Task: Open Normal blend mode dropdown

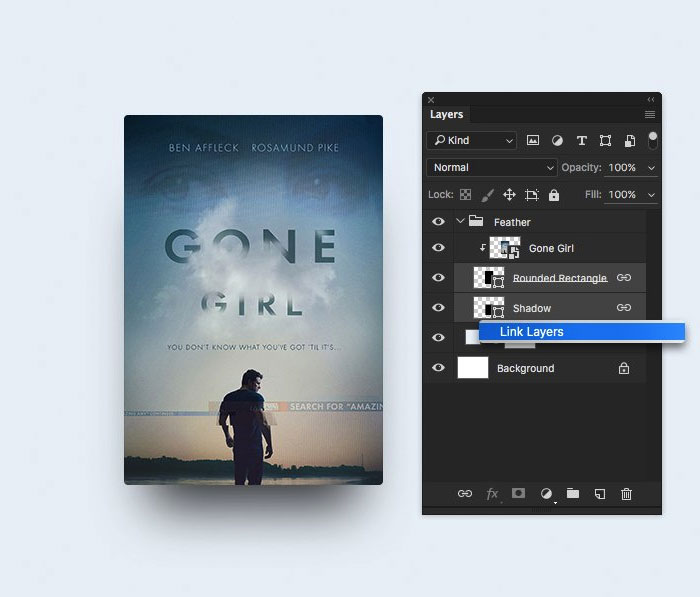Action: pyautogui.click(x=492, y=167)
